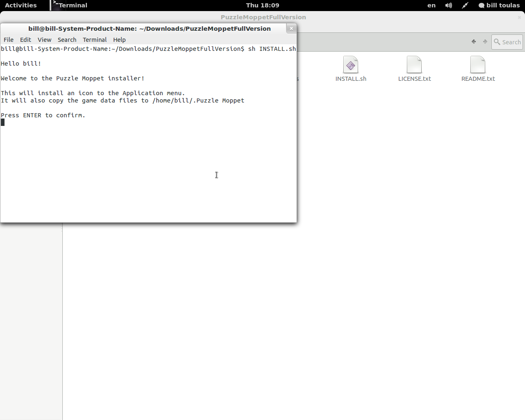
Task: Close the Terminal window
Action: pos(291,28)
